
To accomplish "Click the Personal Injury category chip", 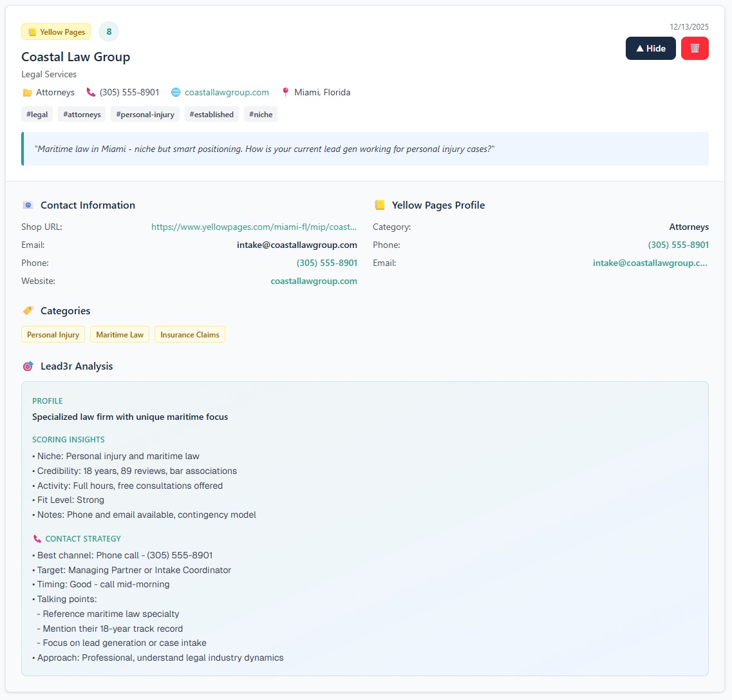I will [53, 335].
